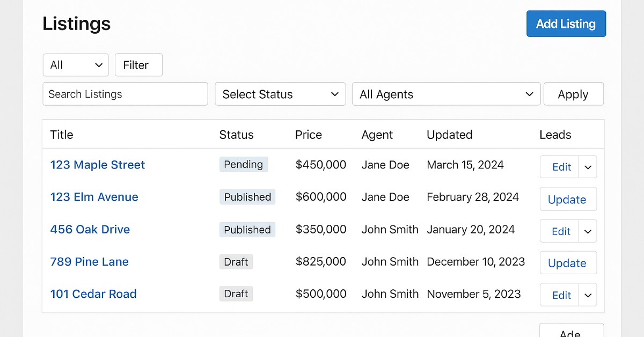Image resolution: width=644 pixels, height=337 pixels.
Task: Open the All Agents dropdown
Action: click(x=446, y=94)
